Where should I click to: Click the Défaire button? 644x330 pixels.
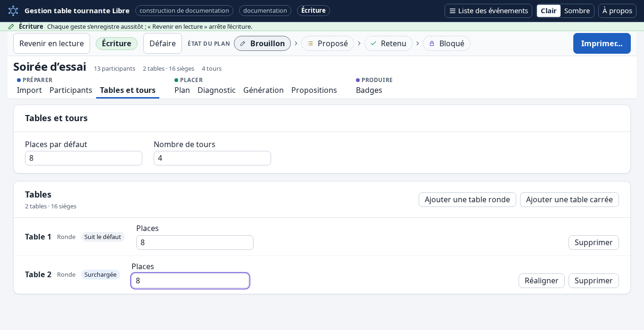[x=163, y=43]
